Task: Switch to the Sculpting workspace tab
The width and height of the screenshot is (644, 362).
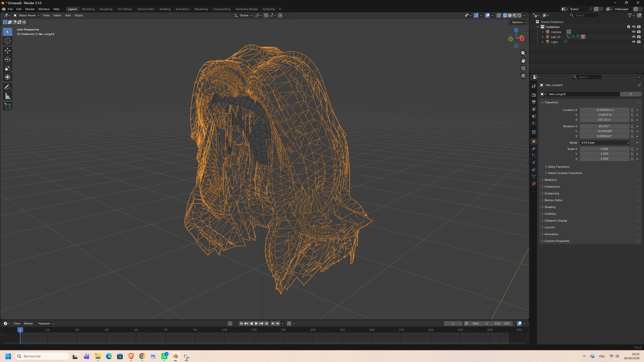Action: pyautogui.click(x=106, y=9)
